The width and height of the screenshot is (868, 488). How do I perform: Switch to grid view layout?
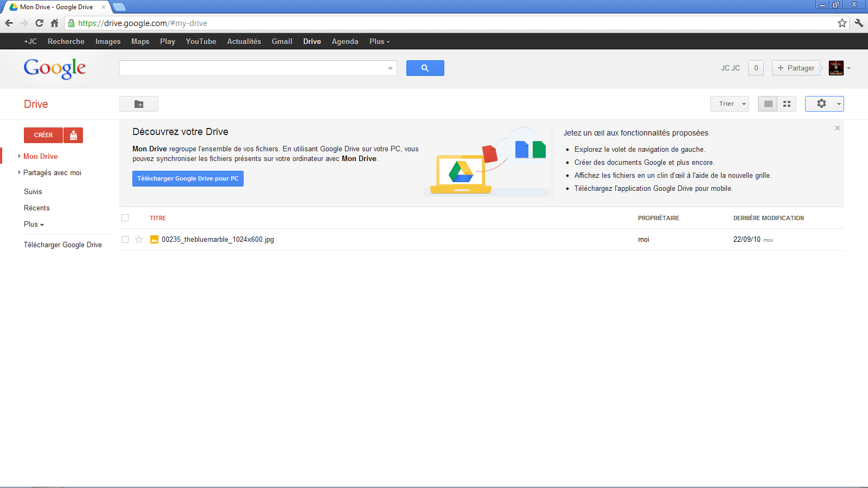pos(787,104)
